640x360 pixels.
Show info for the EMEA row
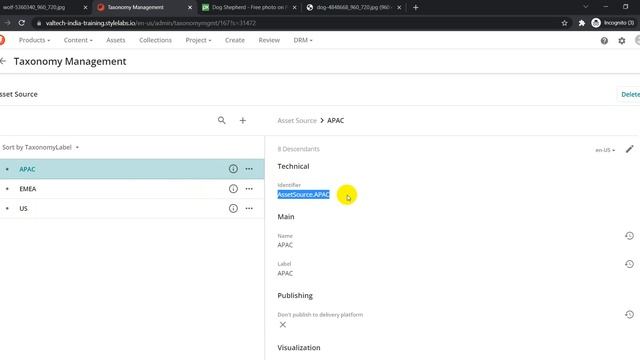233,189
